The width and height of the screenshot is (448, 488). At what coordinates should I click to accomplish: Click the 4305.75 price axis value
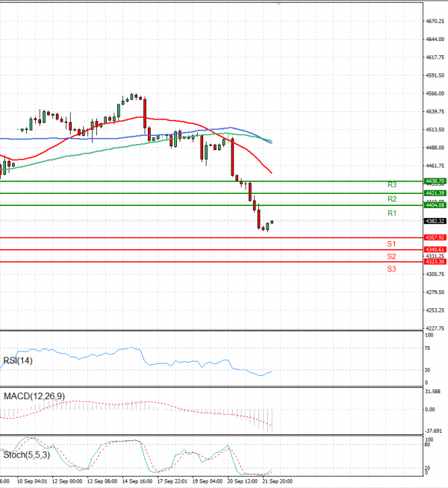click(435, 274)
